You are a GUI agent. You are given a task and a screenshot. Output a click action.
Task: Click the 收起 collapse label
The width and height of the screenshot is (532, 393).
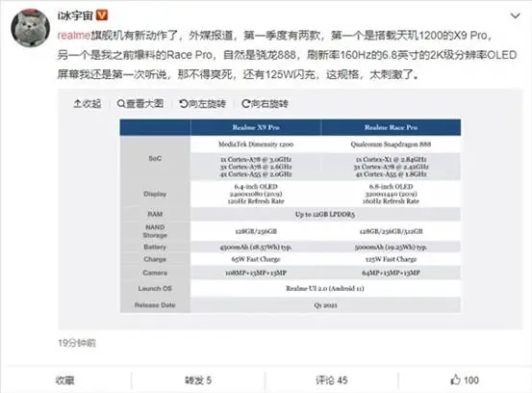(x=91, y=104)
